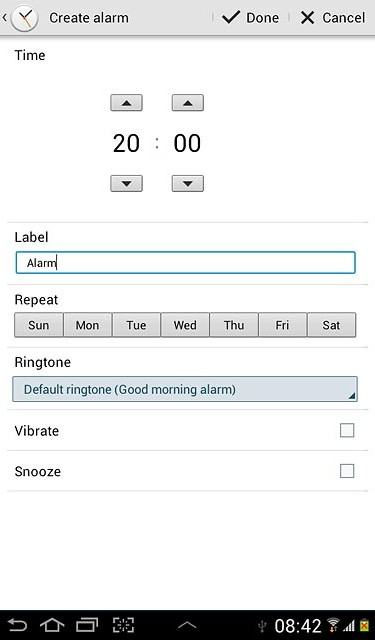375x640 pixels.
Task: Tap the Android back navigation icon
Action: click(18, 625)
